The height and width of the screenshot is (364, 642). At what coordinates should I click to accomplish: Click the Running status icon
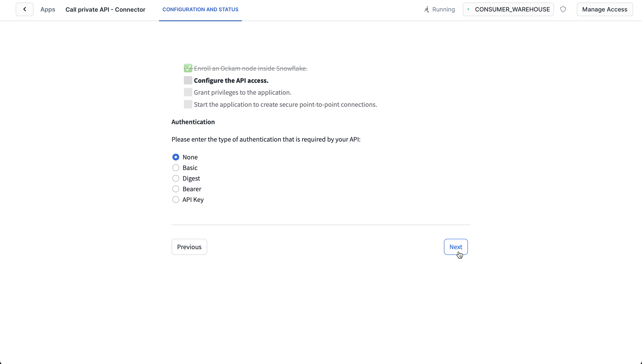pyautogui.click(x=425, y=9)
